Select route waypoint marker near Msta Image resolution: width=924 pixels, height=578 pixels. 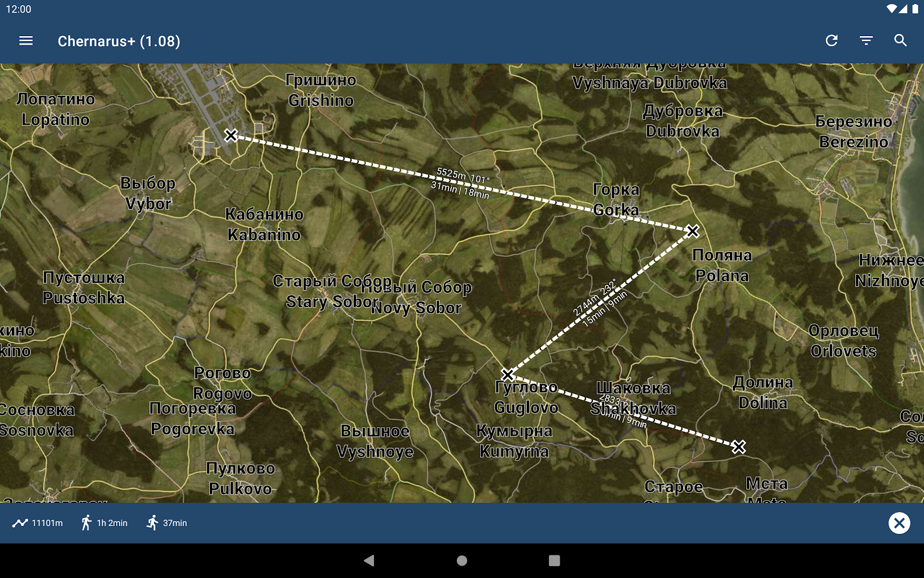[738, 447]
